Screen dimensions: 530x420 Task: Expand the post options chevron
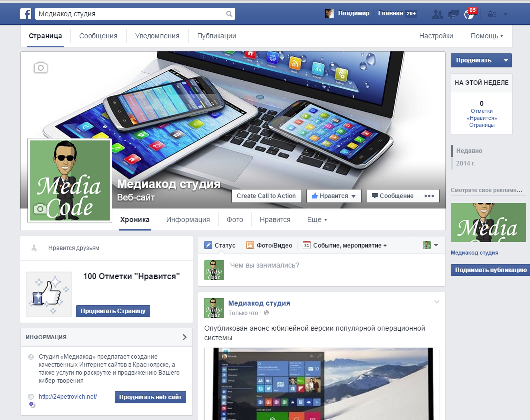[436, 302]
